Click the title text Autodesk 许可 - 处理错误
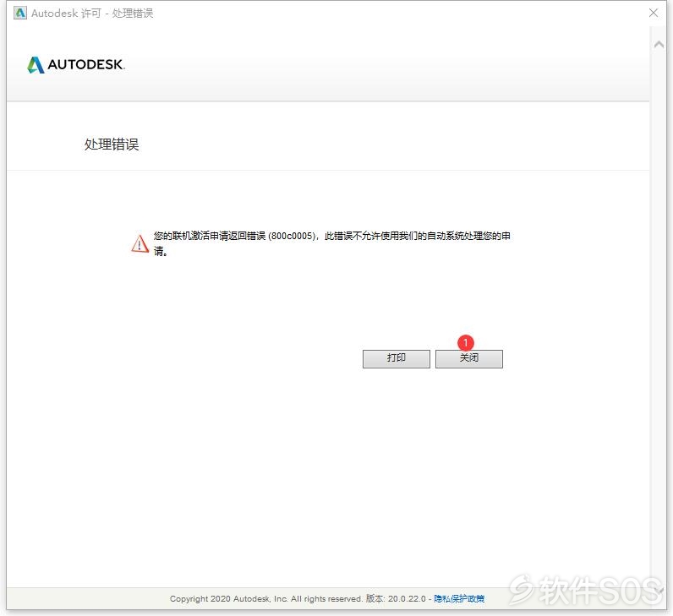 92,14
